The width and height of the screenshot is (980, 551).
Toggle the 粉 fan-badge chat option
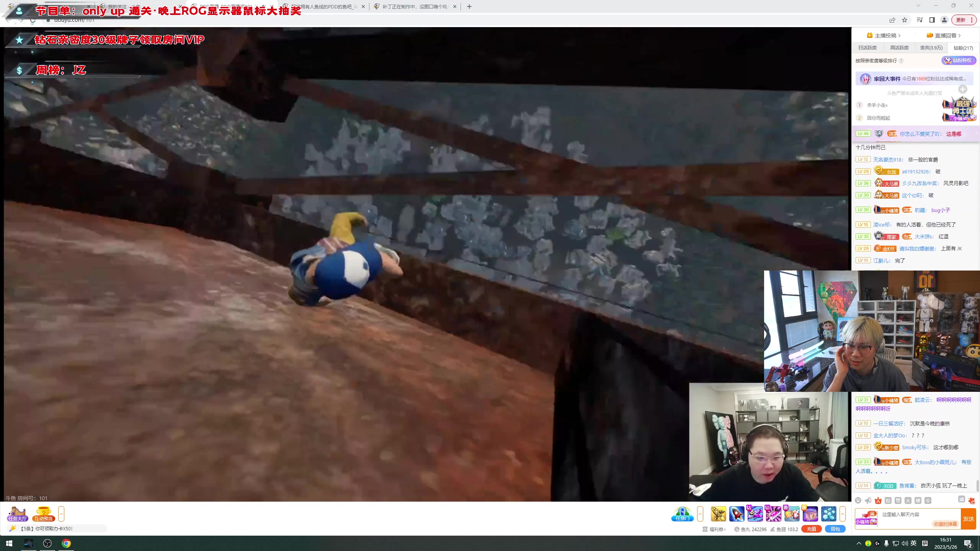[x=888, y=500]
